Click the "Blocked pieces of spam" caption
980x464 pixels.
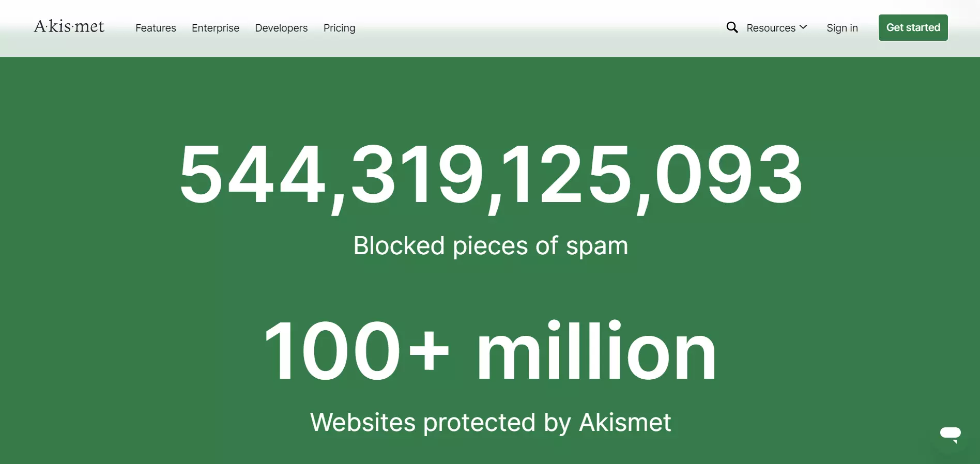point(491,246)
